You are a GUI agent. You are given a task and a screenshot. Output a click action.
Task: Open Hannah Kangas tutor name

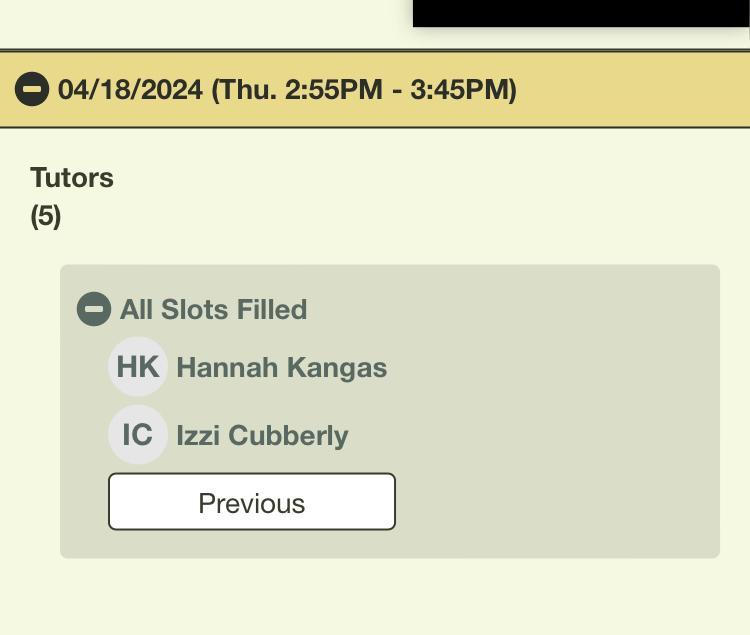tap(281, 368)
